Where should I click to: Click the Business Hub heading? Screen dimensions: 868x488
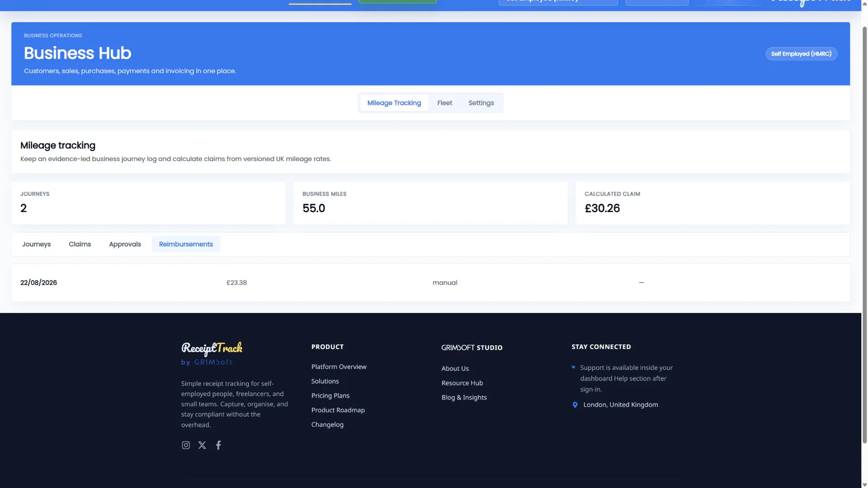tap(77, 53)
